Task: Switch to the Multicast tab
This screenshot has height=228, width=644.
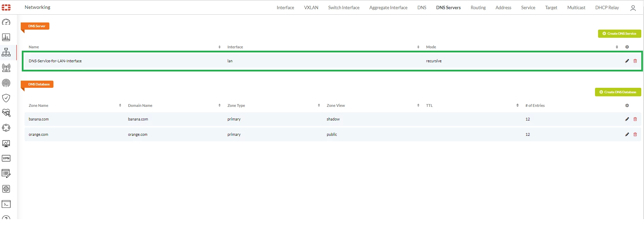Action: pyautogui.click(x=576, y=7)
